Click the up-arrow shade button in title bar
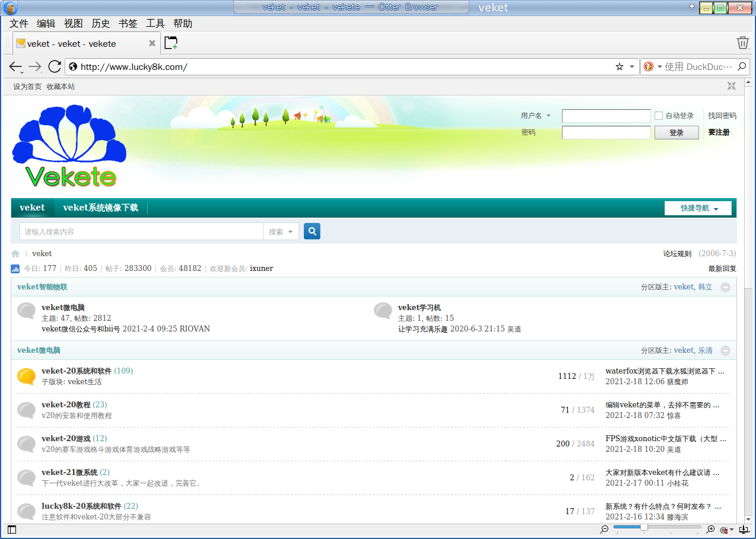The image size is (756, 539). point(692,7)
